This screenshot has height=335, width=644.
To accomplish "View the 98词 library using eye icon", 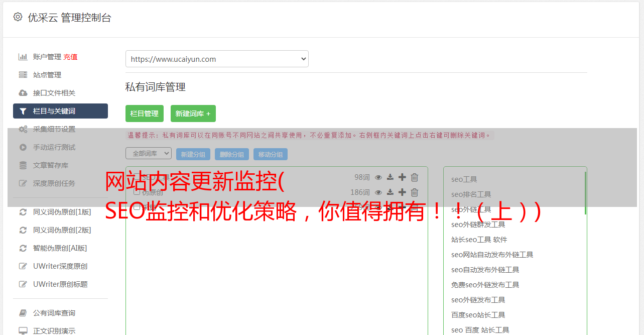I will coord(378,177).
